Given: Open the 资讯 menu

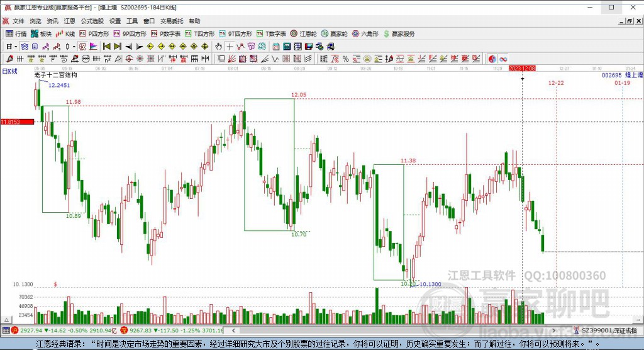Looking at the screenshot, I should coord(53,21).
